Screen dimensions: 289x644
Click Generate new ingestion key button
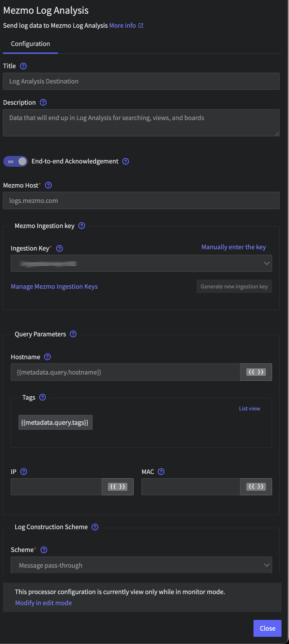point(234,286)
